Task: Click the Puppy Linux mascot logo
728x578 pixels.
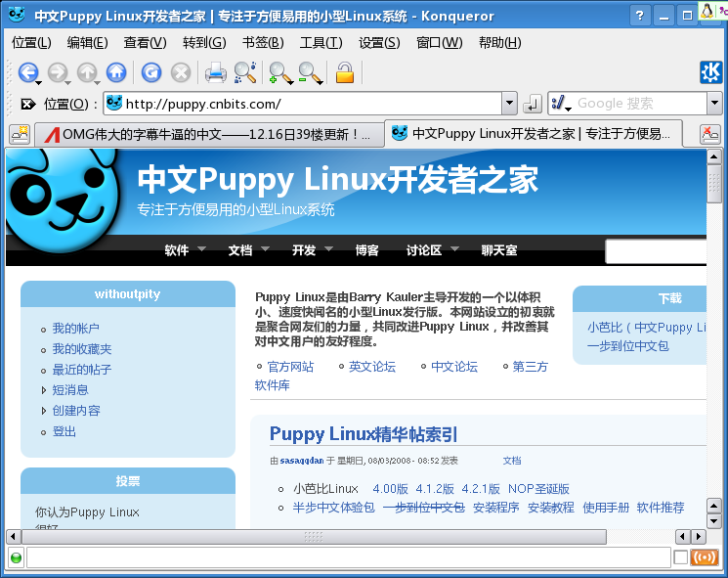Action: click(63, 200)
